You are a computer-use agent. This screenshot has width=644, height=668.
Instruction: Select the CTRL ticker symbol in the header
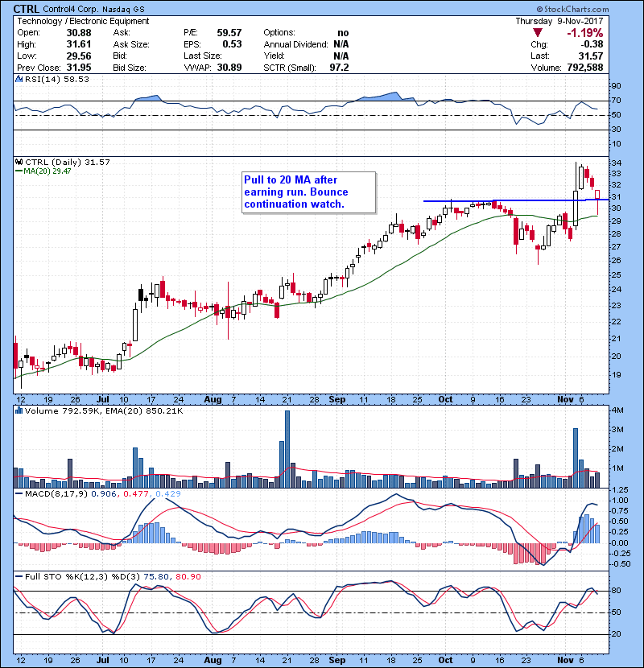[x=27, y=9]
